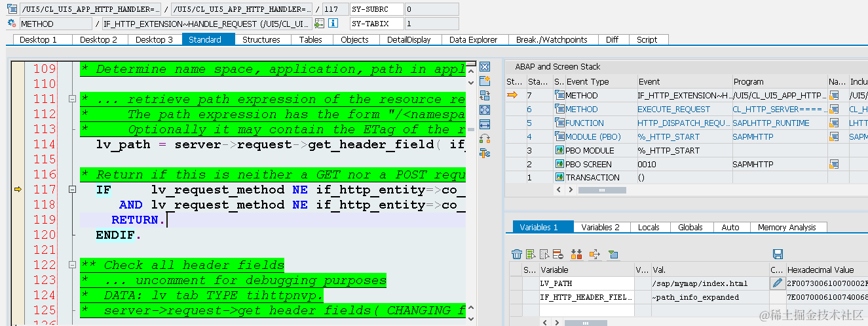The image size is (868, 326).
Task: Click the blue save disk icon above variables table
Action: 778,254
